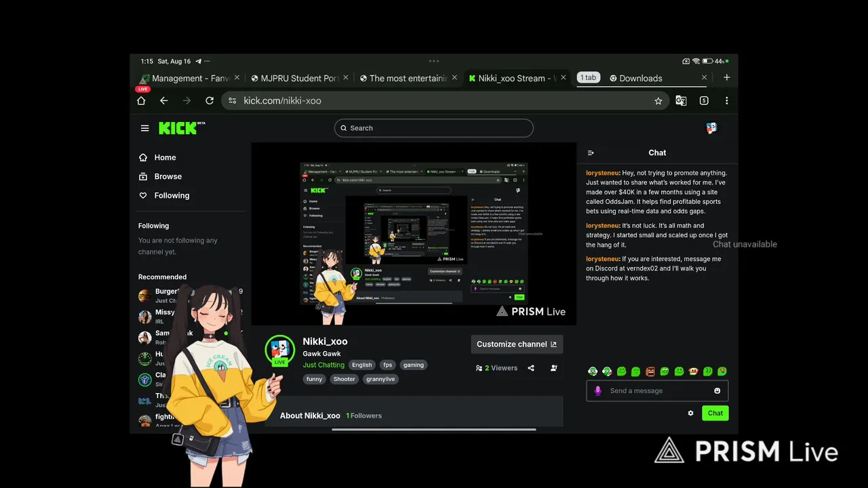This screenshot has width=868, height=488.
Task: Focus the Send a message field
Action: pos(657,390)
